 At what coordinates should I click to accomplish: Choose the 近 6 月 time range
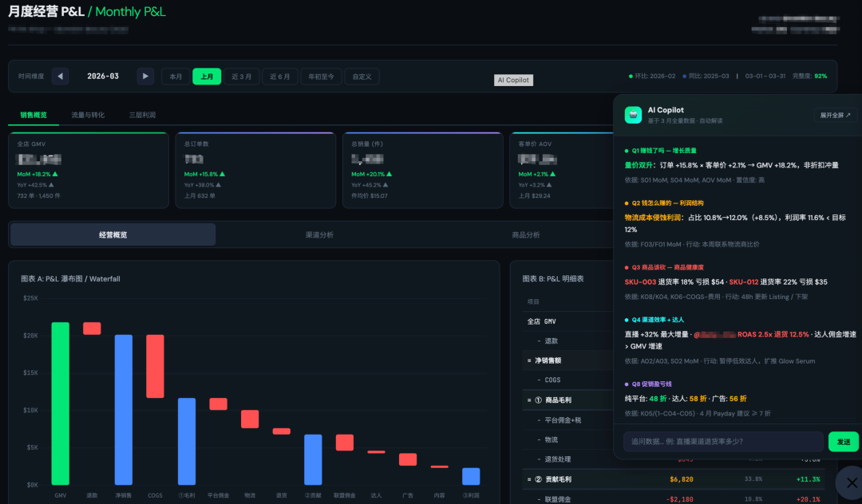click(279, 77)
